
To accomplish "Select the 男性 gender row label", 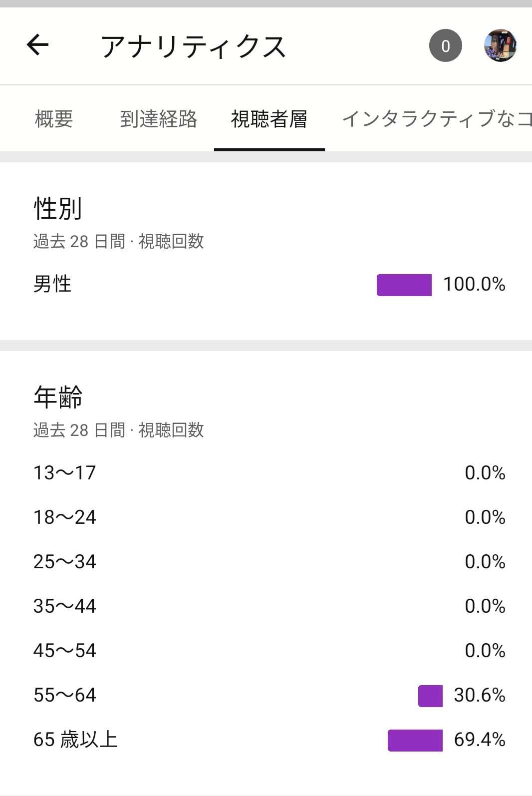I will pyautogui.click(x=52, y=284).
